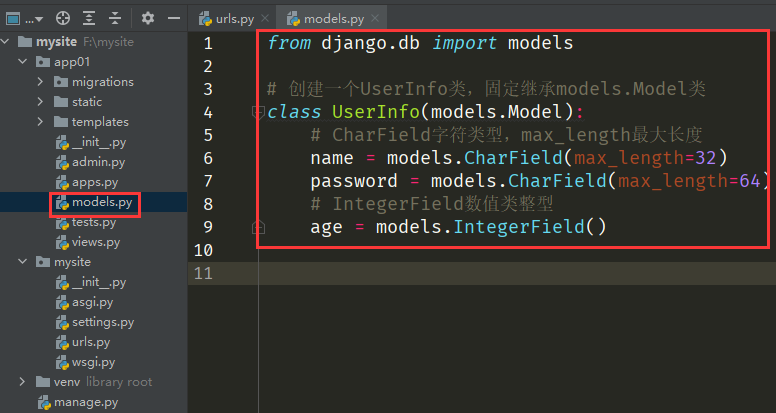Click the fold end marker on line 9
The height and width of the screenshot is (413, 776).
[x=258, y=228]
